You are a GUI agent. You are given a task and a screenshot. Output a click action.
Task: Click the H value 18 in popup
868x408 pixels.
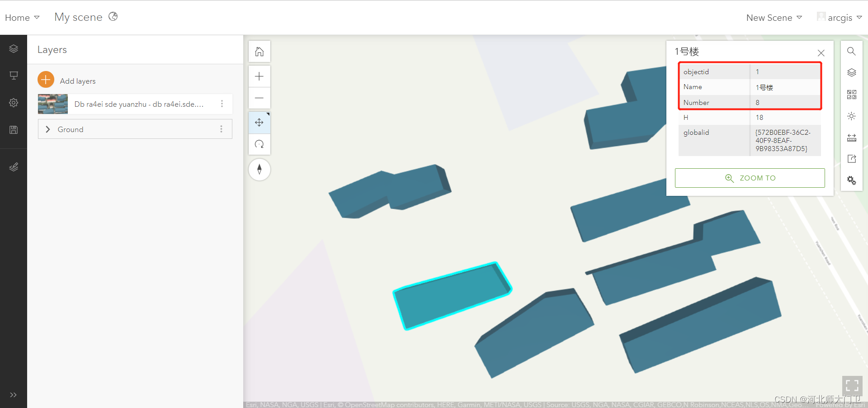pyautogui.click(x=759, y=118)
